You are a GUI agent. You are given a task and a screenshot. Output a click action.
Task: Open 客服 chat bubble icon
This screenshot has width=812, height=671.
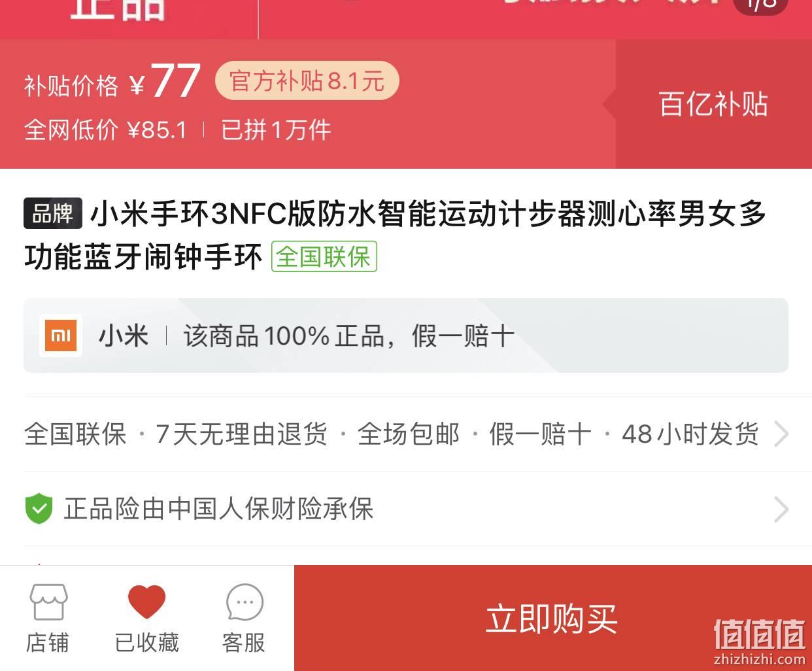coord(244,618)
